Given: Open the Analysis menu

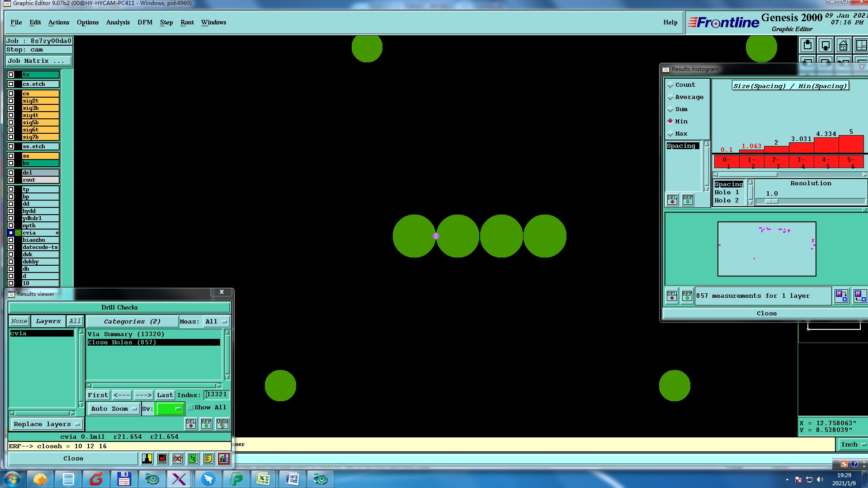Looking at the screenshot, I should pos(118,23).
